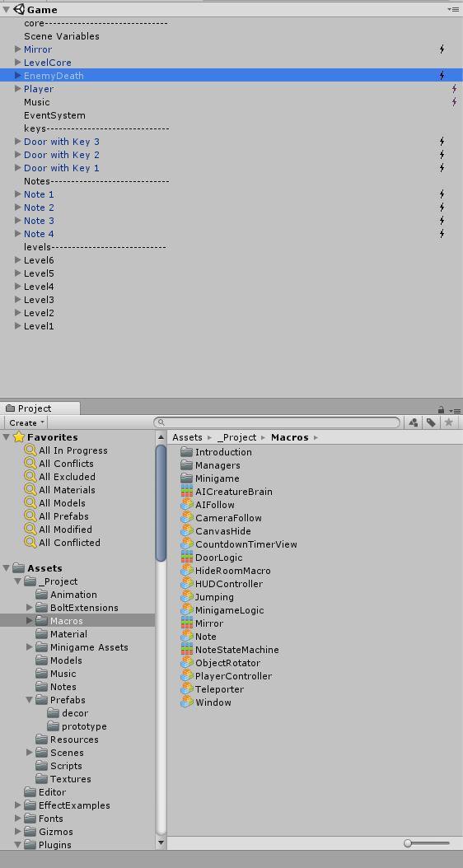Expand the Level6 game object
This screenshot has height=868, width=463.
tap(18, 260)
